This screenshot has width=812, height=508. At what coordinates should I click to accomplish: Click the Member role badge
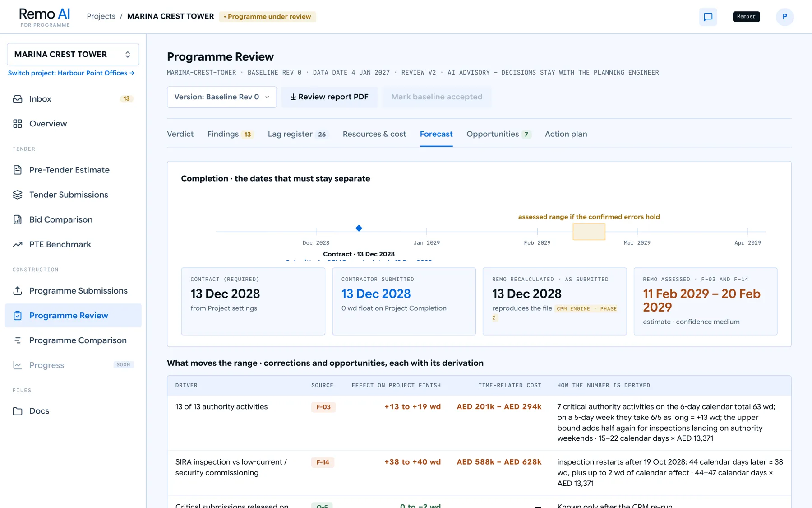746,17
